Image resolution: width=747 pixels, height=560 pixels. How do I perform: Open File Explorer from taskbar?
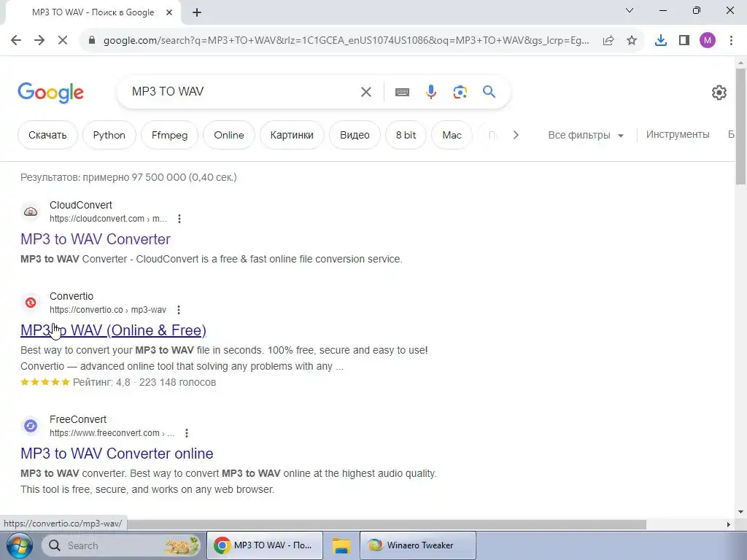click(341, 545)
